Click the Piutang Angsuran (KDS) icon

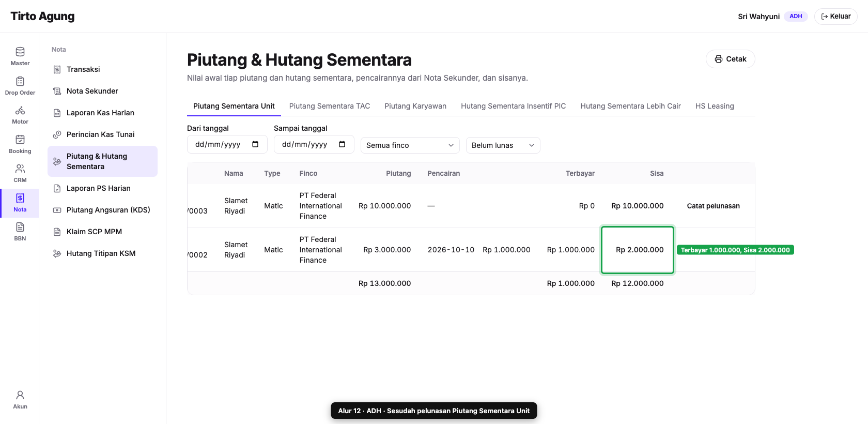[57, 210]
